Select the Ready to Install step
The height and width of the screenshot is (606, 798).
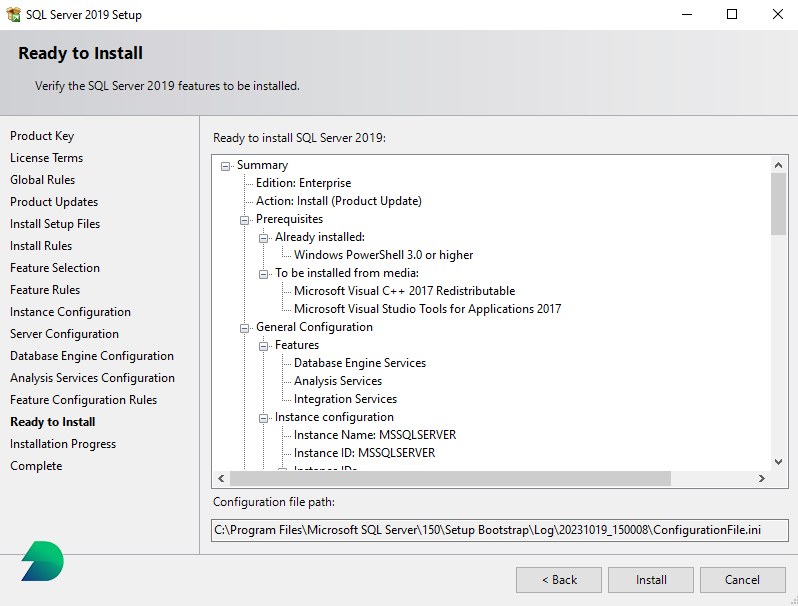(52, 422)
